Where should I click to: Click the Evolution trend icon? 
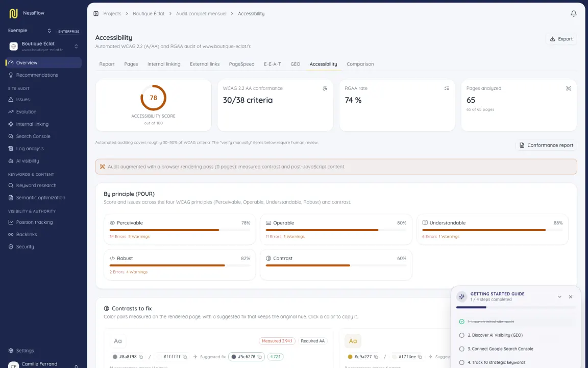tap(11, 112)
